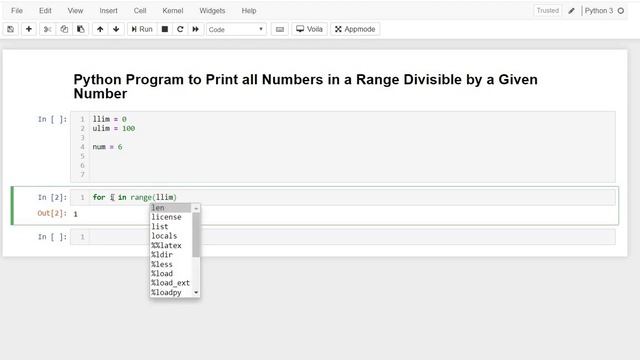This screenshot has height=360, width=640.
Task: Click the for loop code line
Action: pyautogui.click(x=135, y=198)
